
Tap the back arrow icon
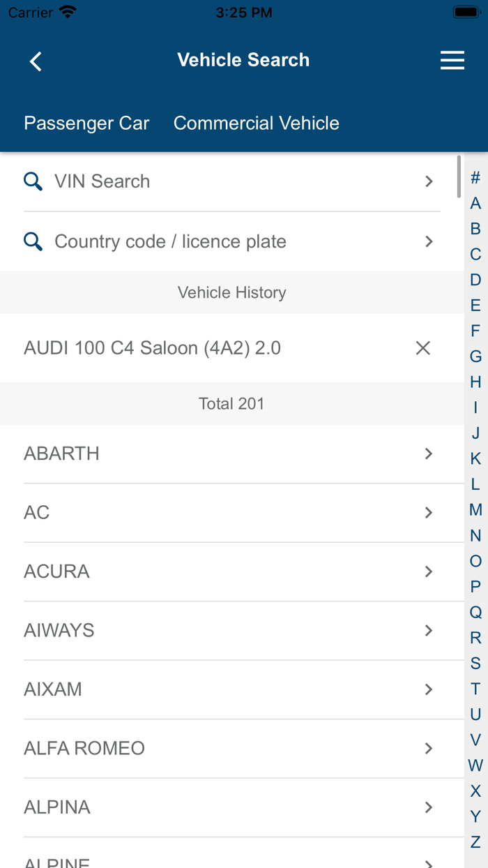(36, 61)
